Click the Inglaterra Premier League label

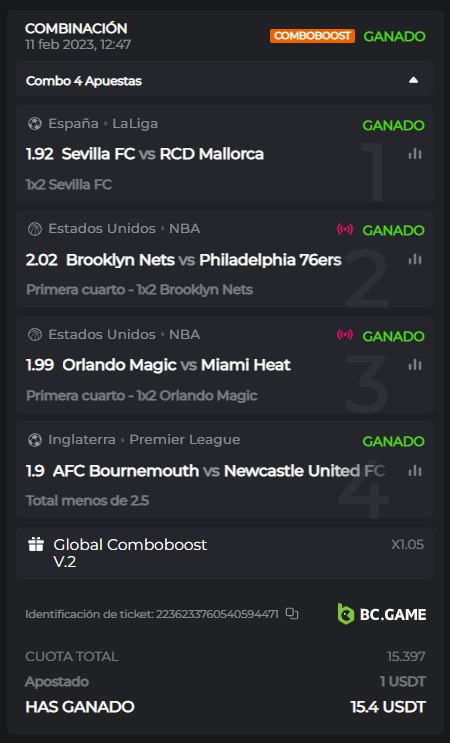coord(144,440)
